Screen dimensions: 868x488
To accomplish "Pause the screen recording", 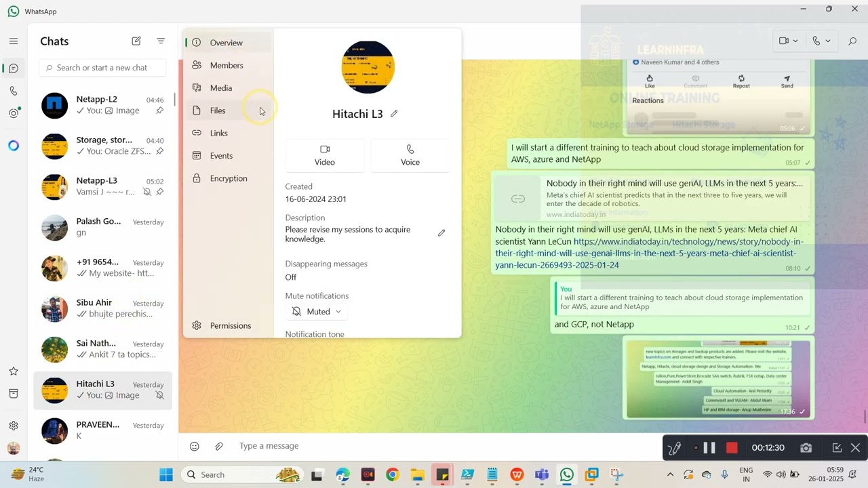I will (709, 448).
